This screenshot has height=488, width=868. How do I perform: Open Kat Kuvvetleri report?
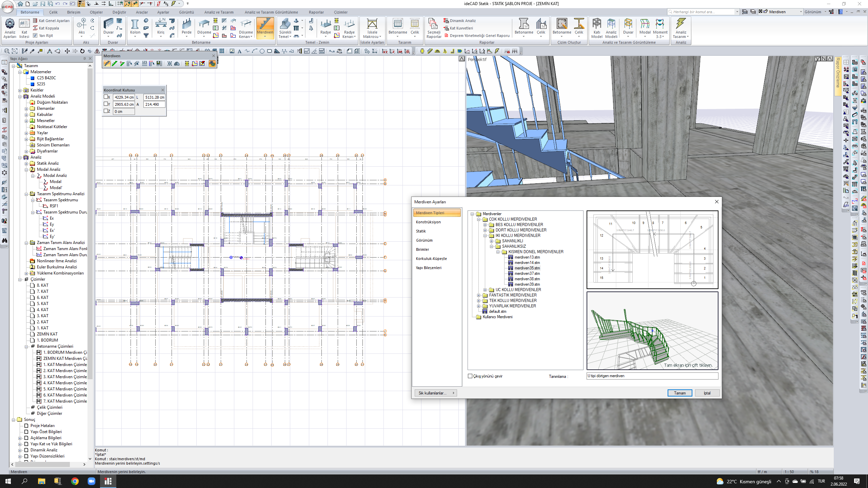tap(458, 28)
